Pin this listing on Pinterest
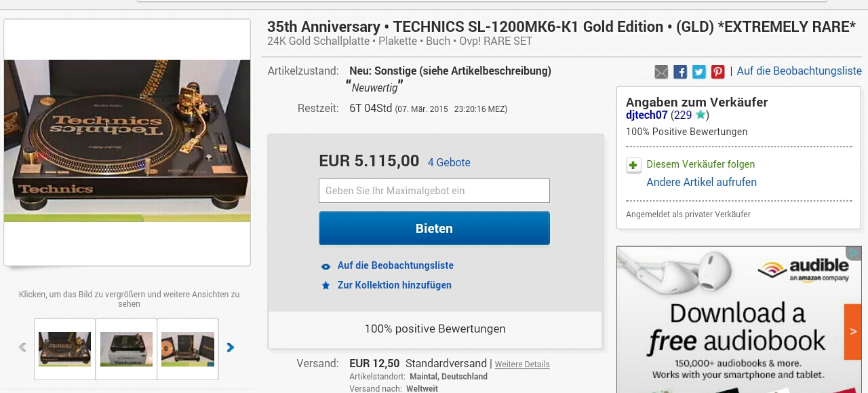 (x=718, y=72)
